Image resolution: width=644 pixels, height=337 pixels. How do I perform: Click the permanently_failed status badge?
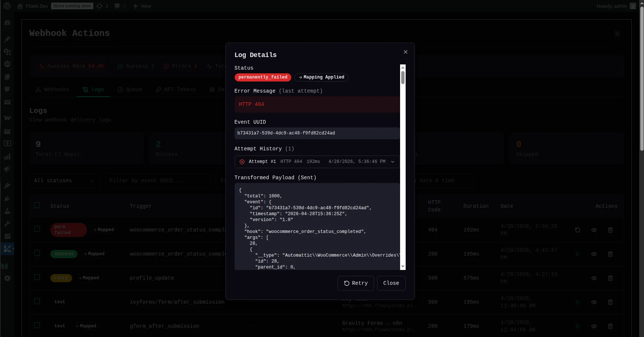[x=263, y=77]
